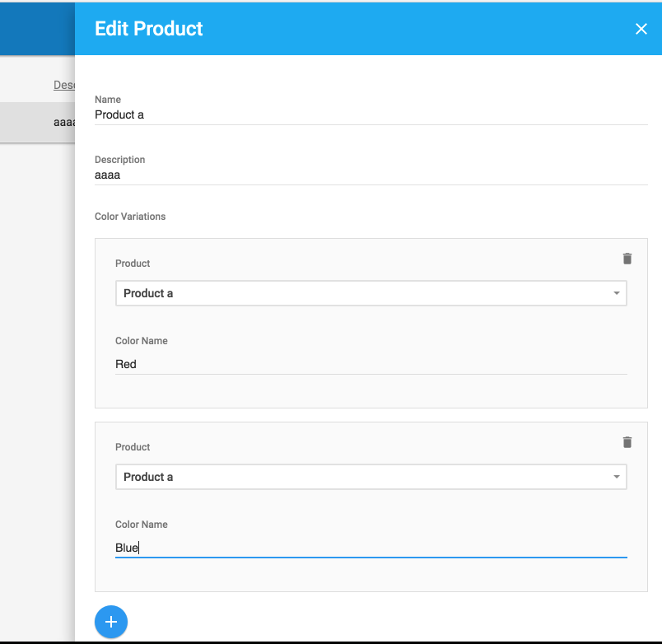Delete the Red color variation
662x644 pixels.
[x=627, y=259]
